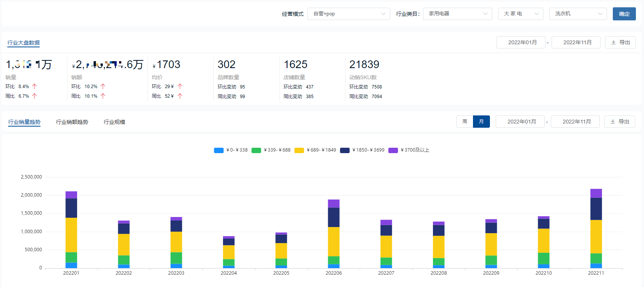Click the 均价 同比 52¥ up arrow
This screenshot has height=287, width=644.
click(x=180, y=96)
